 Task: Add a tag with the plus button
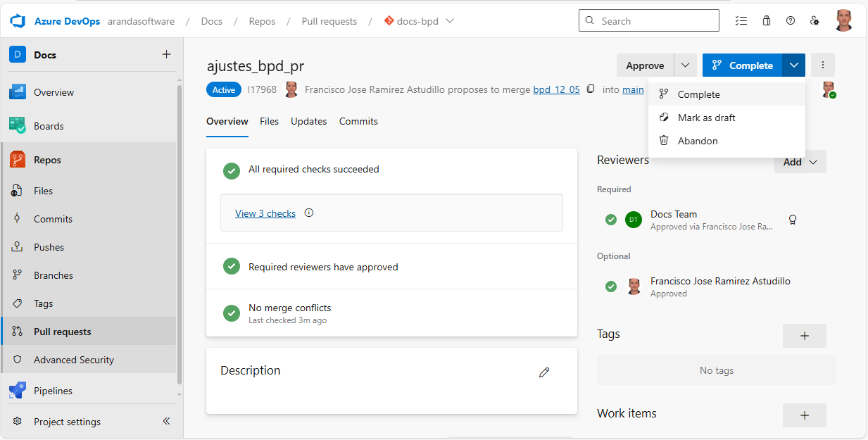coord(804,336)
